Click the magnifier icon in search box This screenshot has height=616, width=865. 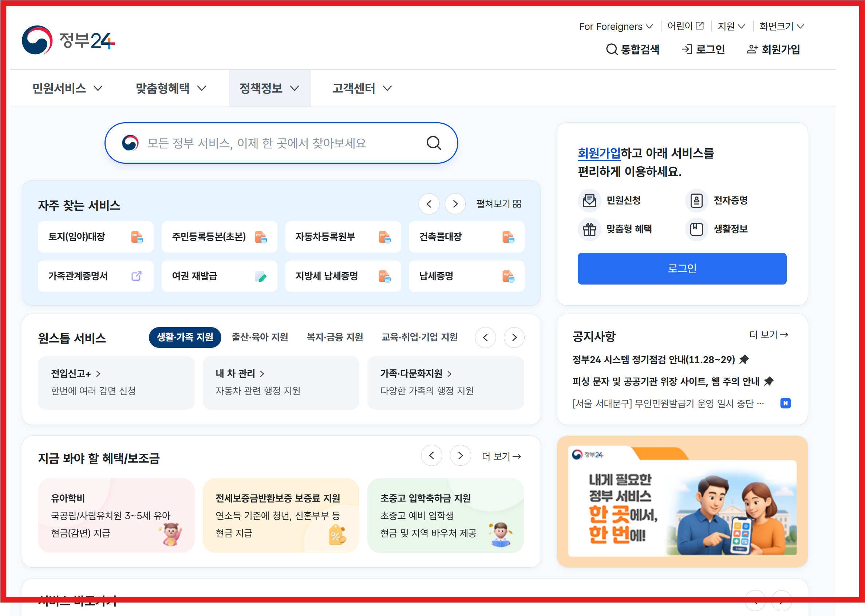434,143
